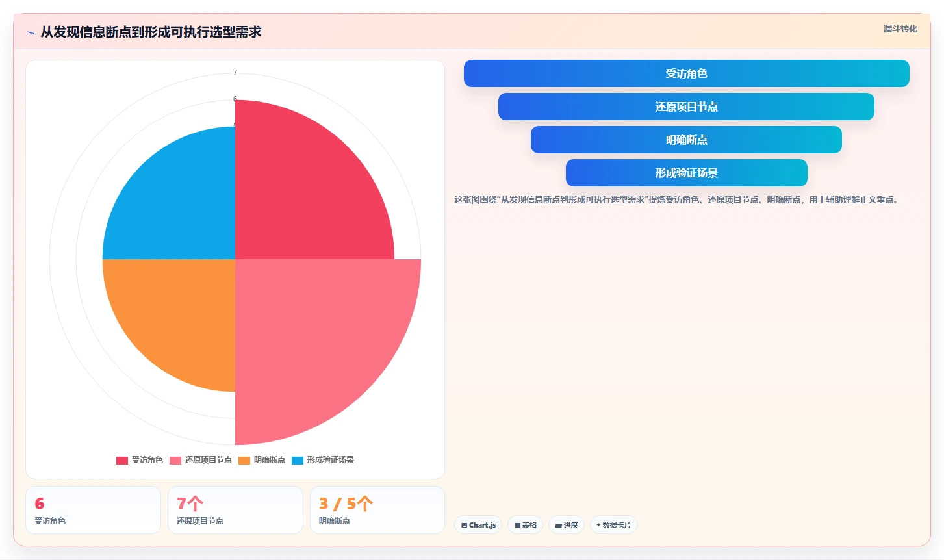Click the 形成验证场景 legend label text
The image size is (944, 560).
(x=331, y=460)
